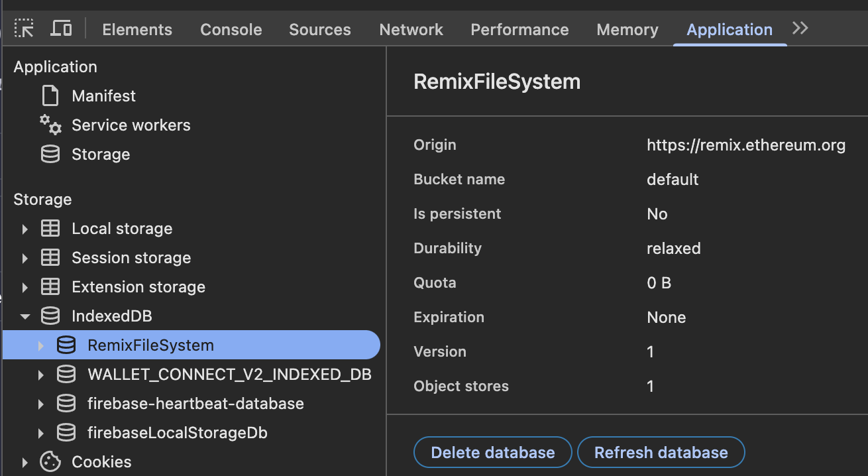Click the Session storage table icon

tap(50, 258)
